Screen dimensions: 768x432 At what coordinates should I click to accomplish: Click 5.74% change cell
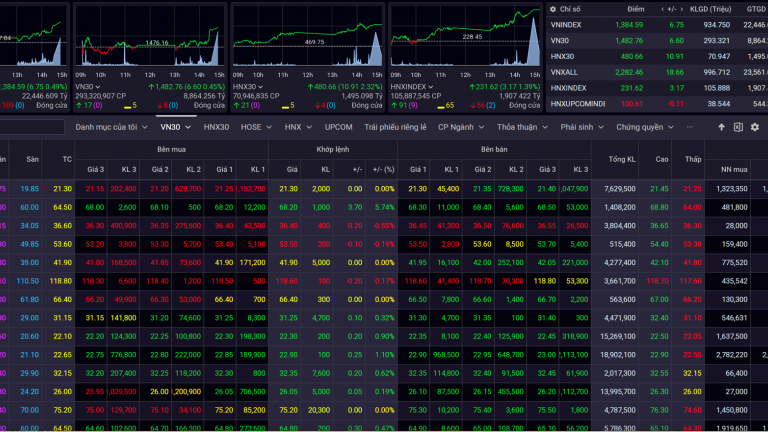(384, 207)
